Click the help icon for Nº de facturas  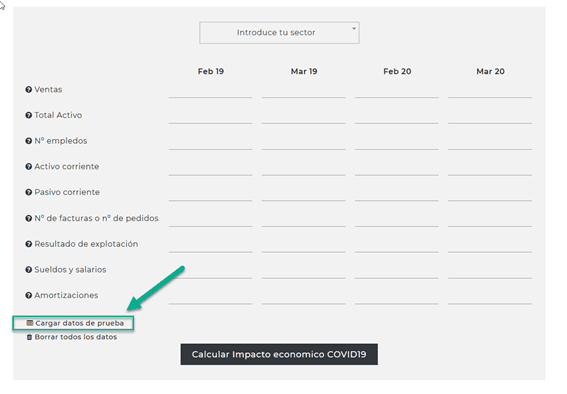[x=29, y=218]
